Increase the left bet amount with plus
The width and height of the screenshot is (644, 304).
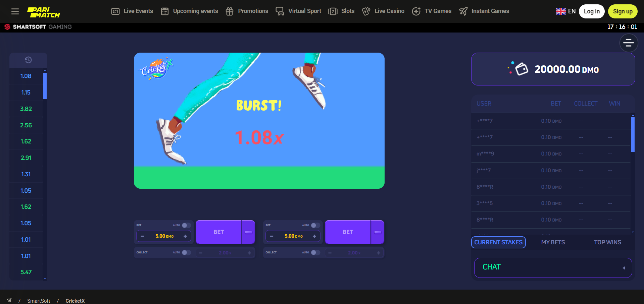[x=185, y=236]
